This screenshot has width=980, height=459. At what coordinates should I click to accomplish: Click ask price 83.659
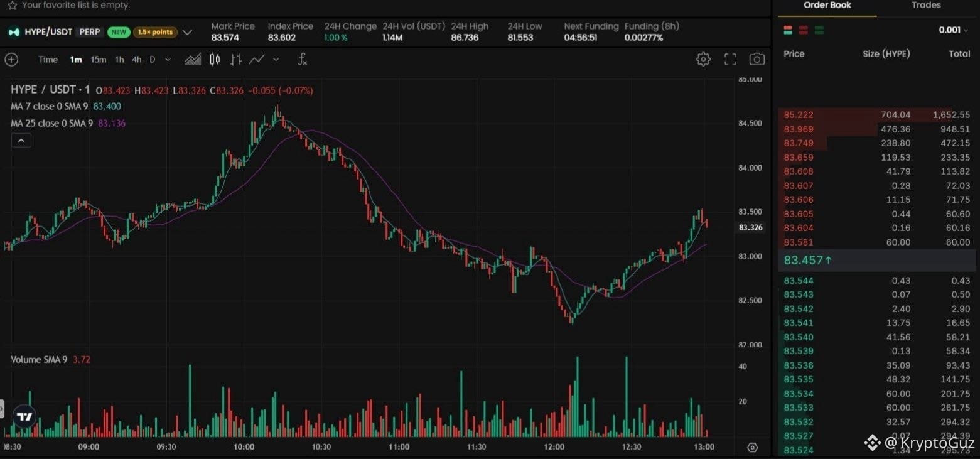(x=799, y=158)
